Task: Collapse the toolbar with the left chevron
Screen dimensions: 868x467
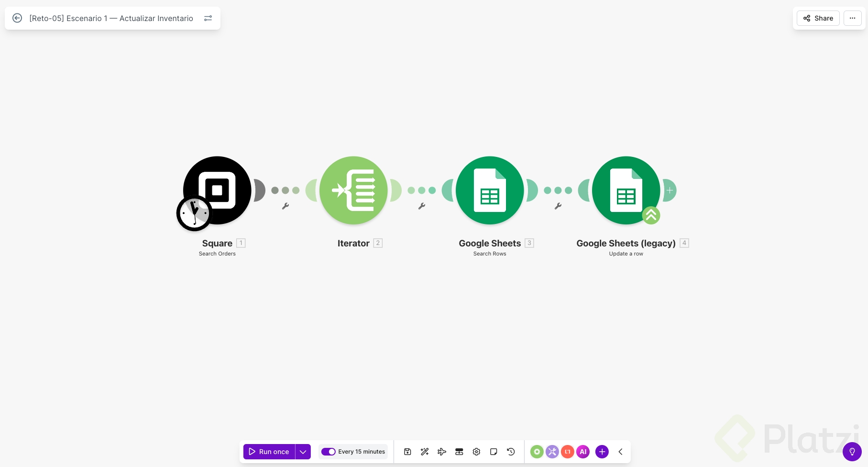Action: click(620, 452)
